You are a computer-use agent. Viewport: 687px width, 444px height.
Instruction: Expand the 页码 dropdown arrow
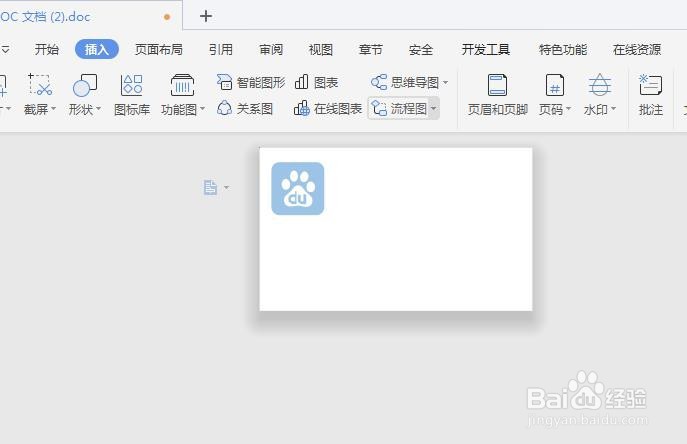pos(568,109)
